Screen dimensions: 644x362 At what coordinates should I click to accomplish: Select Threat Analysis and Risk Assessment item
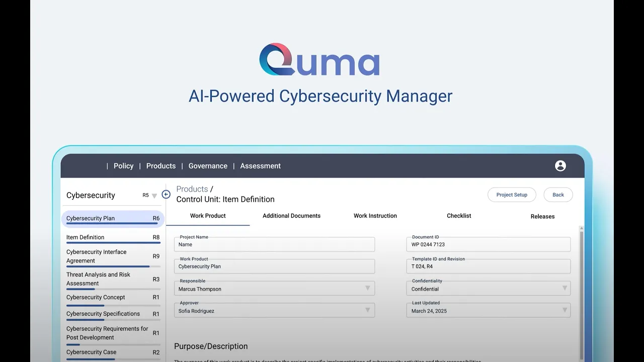(x=113, y=280)
